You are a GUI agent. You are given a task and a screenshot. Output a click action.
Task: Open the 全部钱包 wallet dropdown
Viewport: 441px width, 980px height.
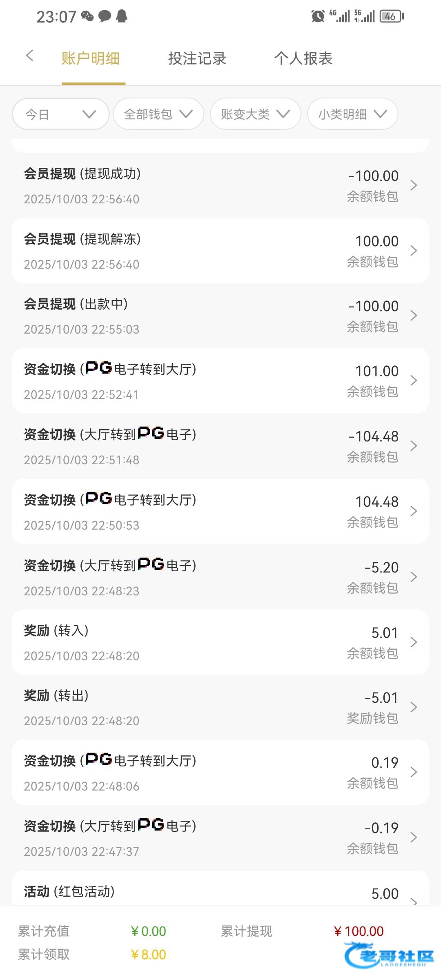pyautogui.click(x=158, y=114)
